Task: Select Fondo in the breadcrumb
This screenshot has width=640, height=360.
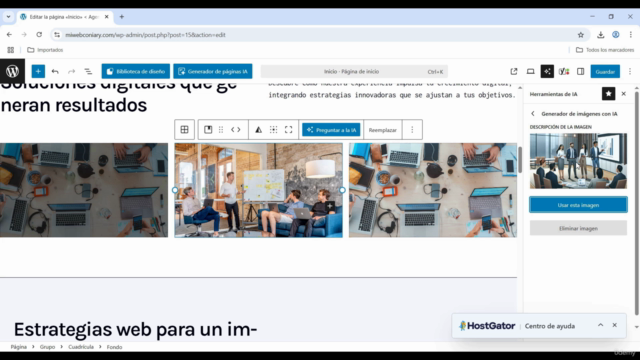Action: 114,347
